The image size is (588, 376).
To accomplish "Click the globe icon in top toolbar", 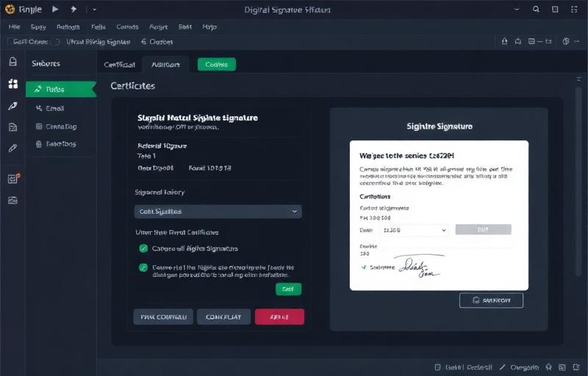I will 566,41.
